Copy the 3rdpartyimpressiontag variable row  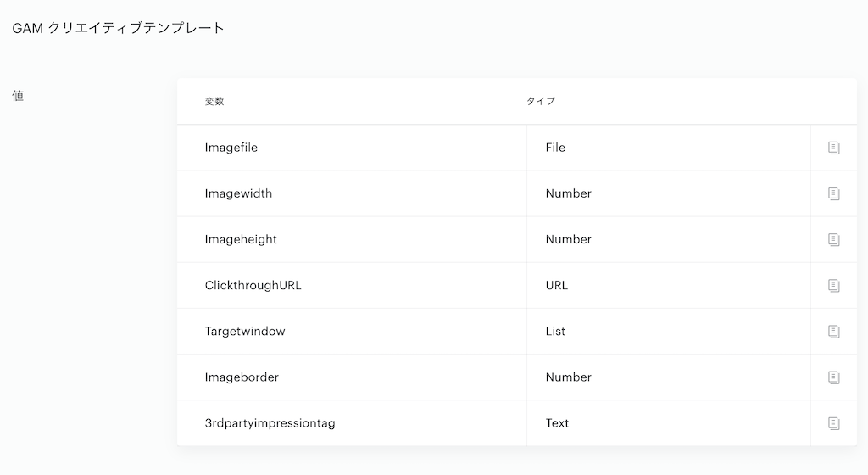[834, 423]
